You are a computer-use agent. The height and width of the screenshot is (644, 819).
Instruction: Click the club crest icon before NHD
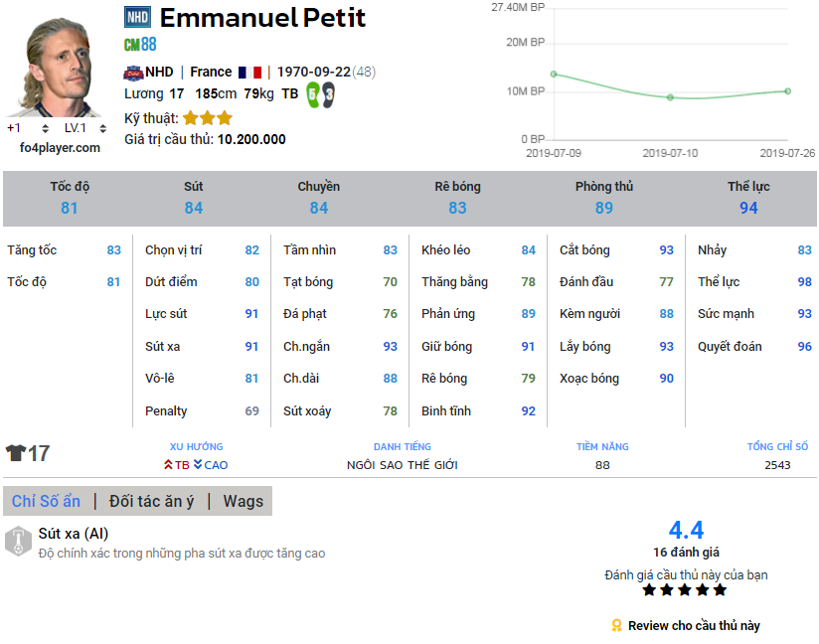[133, 72]
